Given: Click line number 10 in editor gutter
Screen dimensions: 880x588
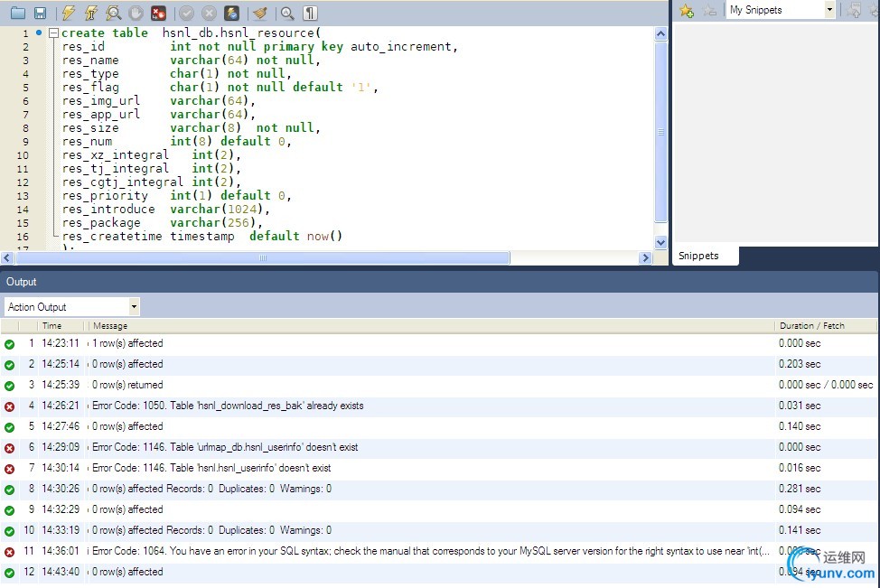Looking at the screenshot, I should click(23, 155).
